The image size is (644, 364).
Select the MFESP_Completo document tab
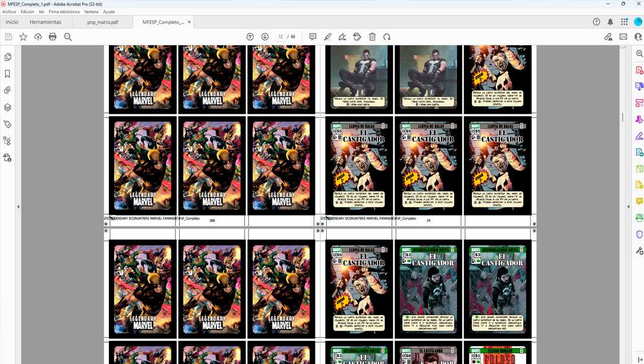pyautogui.click(x=163, y=22)
